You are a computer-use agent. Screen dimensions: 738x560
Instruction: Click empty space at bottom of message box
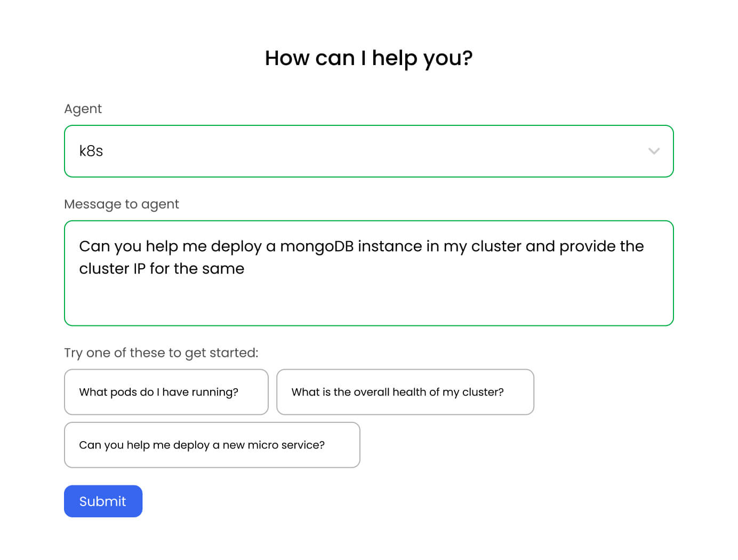pos(368,307)
